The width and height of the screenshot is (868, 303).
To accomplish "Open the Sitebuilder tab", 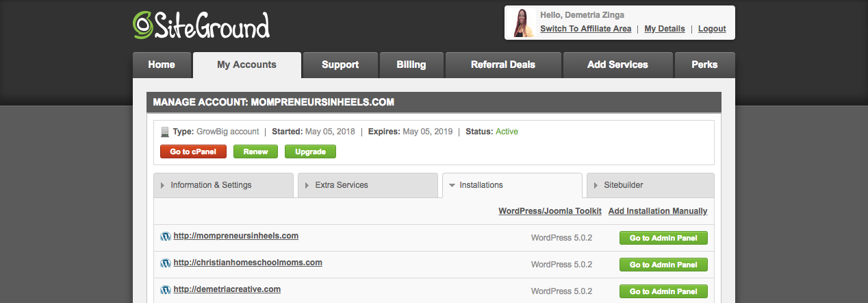I will [x=650, y=185].
